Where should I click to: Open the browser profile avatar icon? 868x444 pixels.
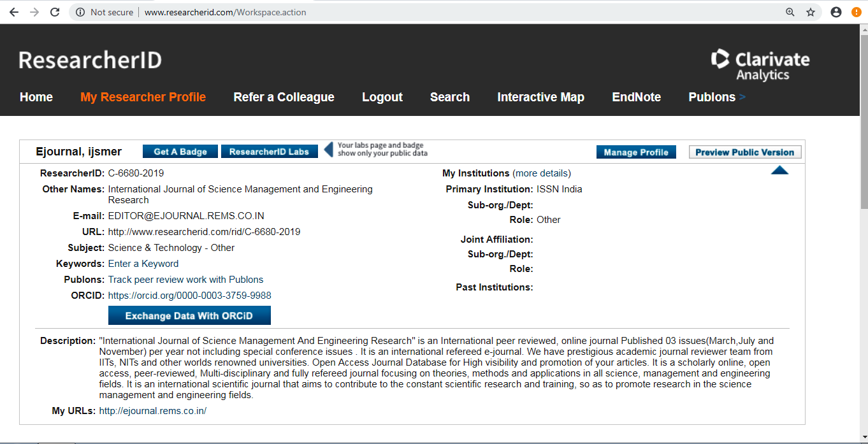[836, 12]
